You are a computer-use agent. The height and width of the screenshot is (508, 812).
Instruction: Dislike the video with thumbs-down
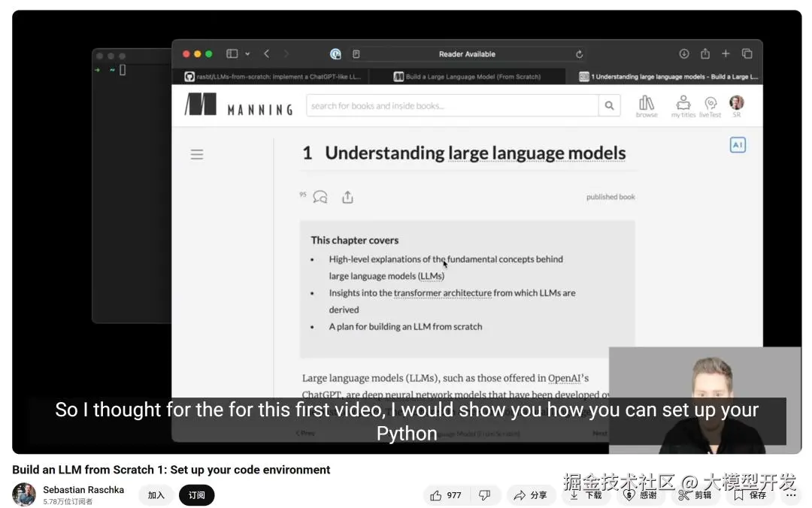(485, 495)
